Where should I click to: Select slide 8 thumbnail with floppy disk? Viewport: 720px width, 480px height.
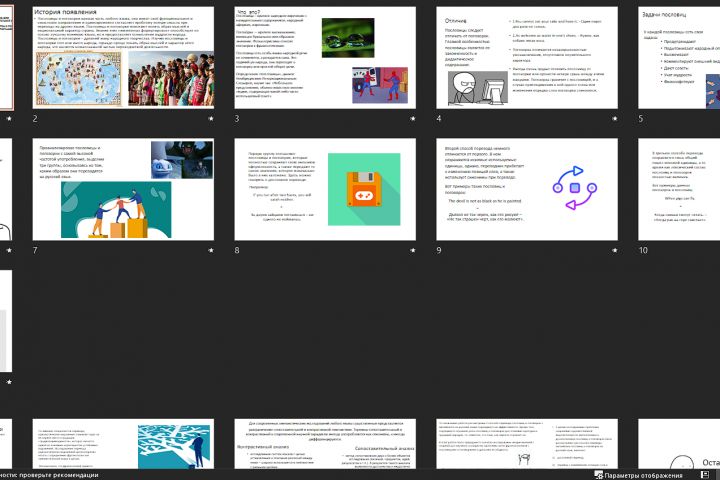click(x=325, y=189)
